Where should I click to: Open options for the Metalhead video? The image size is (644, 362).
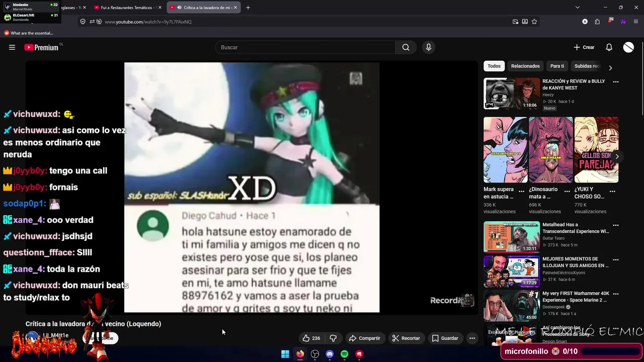(615, 225)
